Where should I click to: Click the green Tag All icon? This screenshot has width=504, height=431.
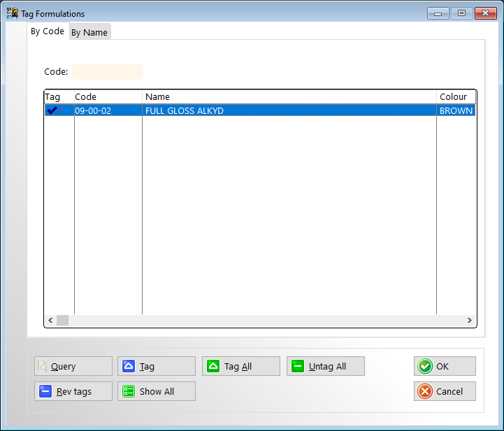click(x=213, y=367)
